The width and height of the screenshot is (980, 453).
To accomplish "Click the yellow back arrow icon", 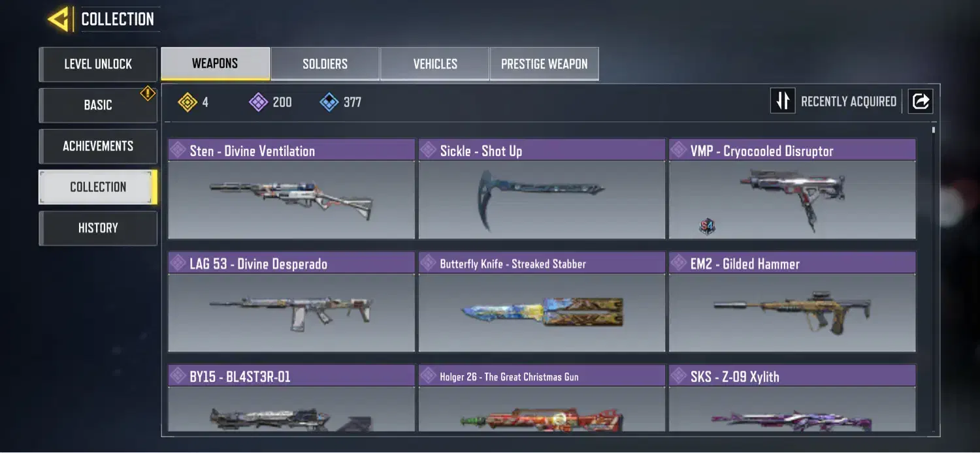I will 59,20.
